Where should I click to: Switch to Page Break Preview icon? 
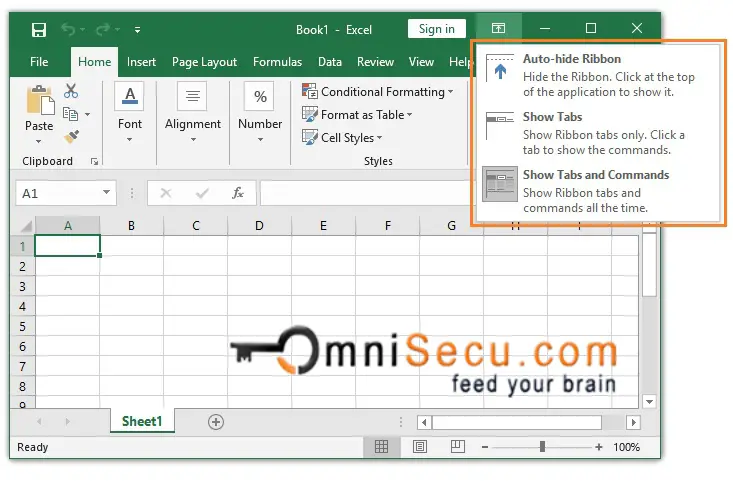pos(458,446)
